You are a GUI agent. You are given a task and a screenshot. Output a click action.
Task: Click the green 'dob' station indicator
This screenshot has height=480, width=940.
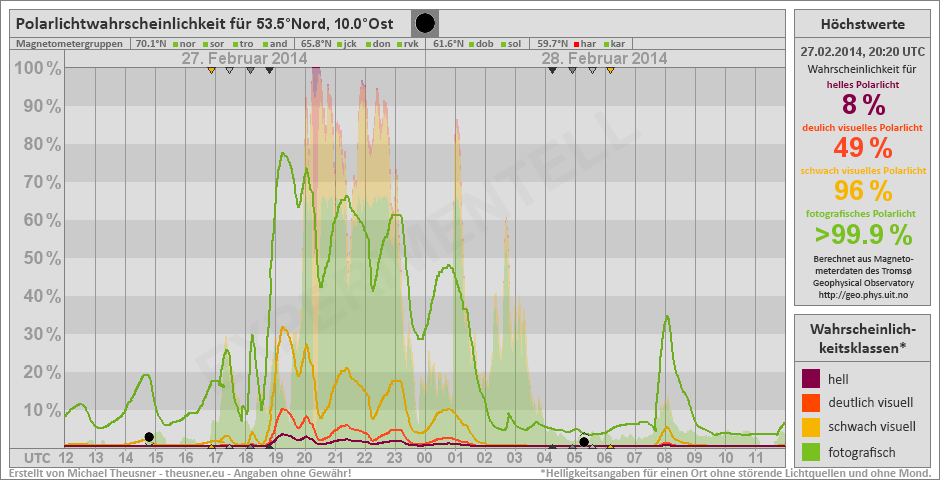pyautogui.click(x=471, y=44)
